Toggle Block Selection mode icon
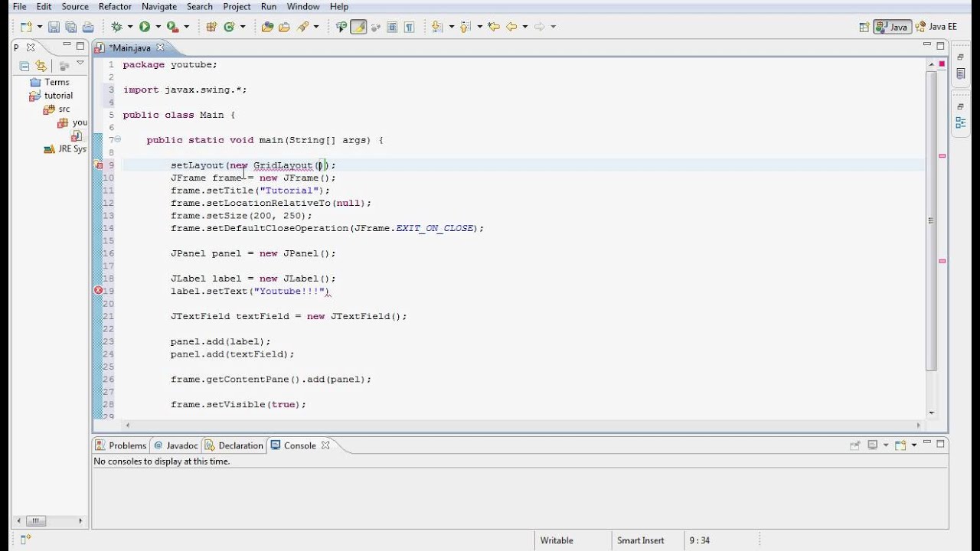The width and height of the screenshot is (980, 551). [392, 27]
